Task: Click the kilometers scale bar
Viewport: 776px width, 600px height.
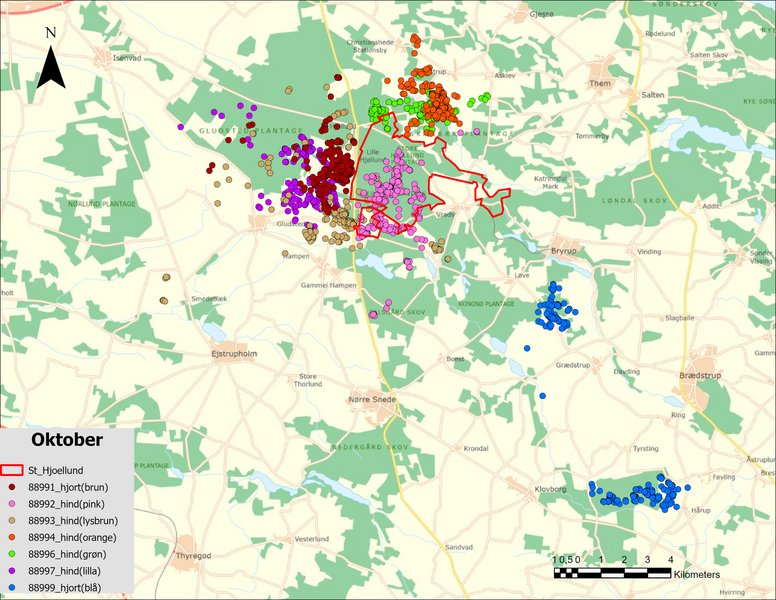Action: point(611,573)
